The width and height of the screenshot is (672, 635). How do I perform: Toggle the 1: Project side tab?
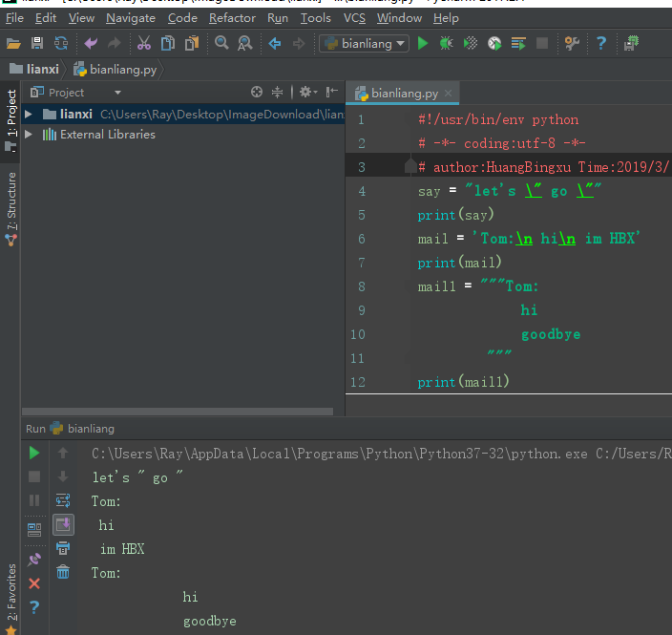(10, 121)
